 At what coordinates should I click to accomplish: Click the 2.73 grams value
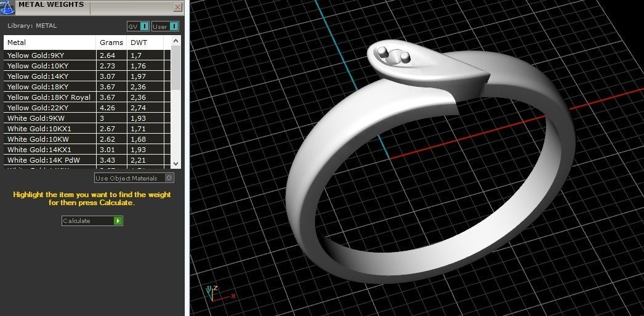click(x=107, y=66)
